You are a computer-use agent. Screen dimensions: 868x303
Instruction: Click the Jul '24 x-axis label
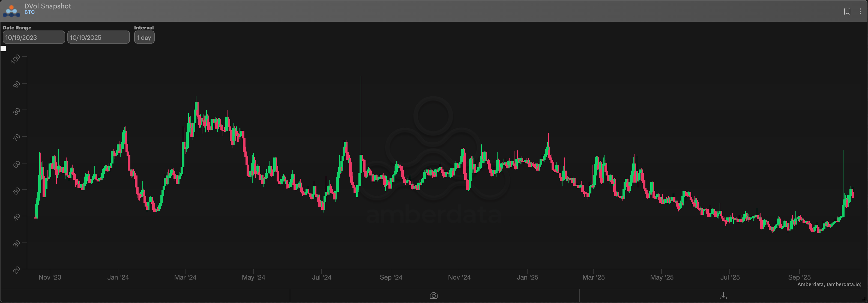(x=321, y=277)
